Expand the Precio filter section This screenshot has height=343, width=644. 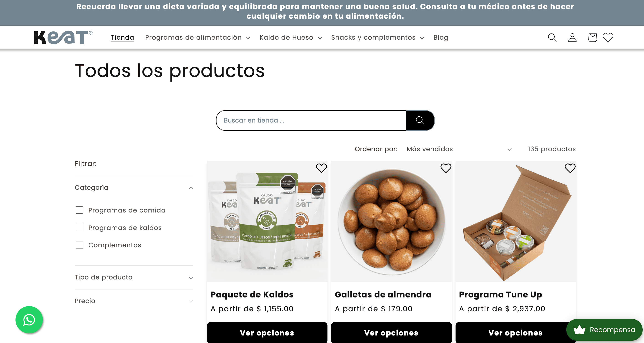point(134,301)
